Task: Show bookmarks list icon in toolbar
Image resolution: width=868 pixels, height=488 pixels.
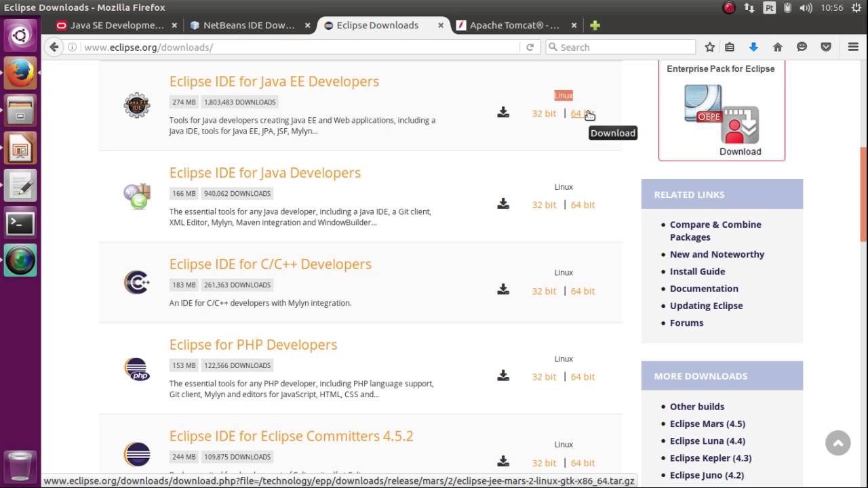Action: click(x=730, y=47)
